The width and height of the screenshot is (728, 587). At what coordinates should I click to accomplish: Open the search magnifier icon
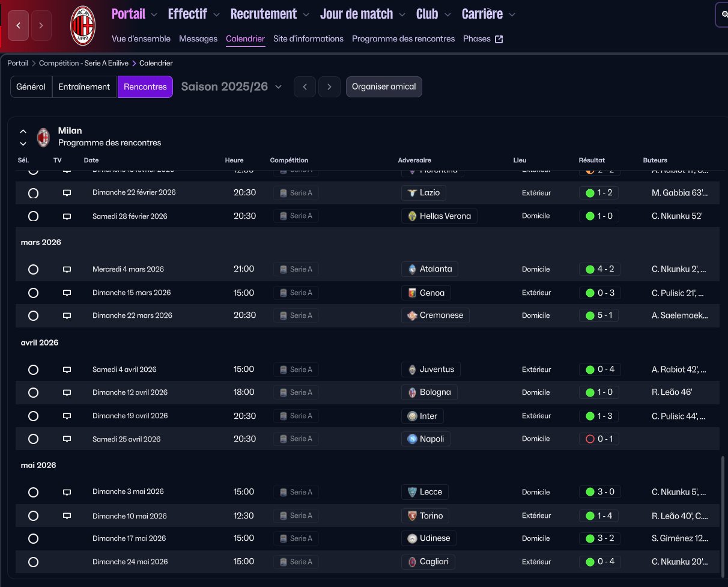724,14
